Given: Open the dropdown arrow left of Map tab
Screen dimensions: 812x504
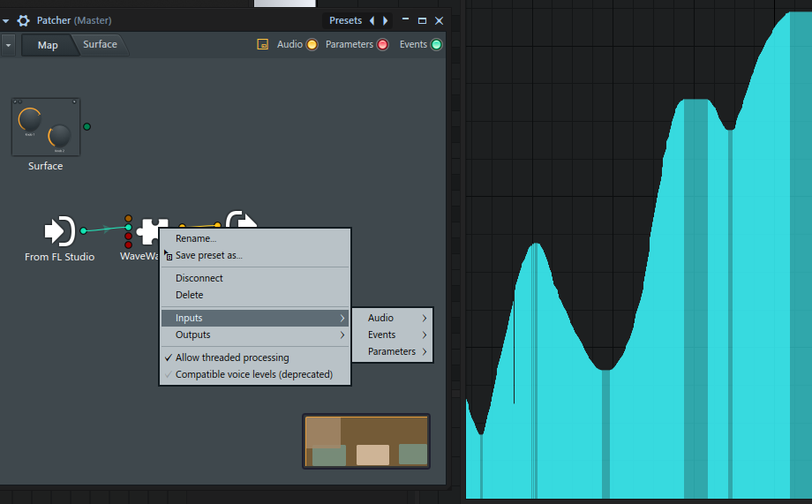Looking at the screenshot, I should (8, 45).
